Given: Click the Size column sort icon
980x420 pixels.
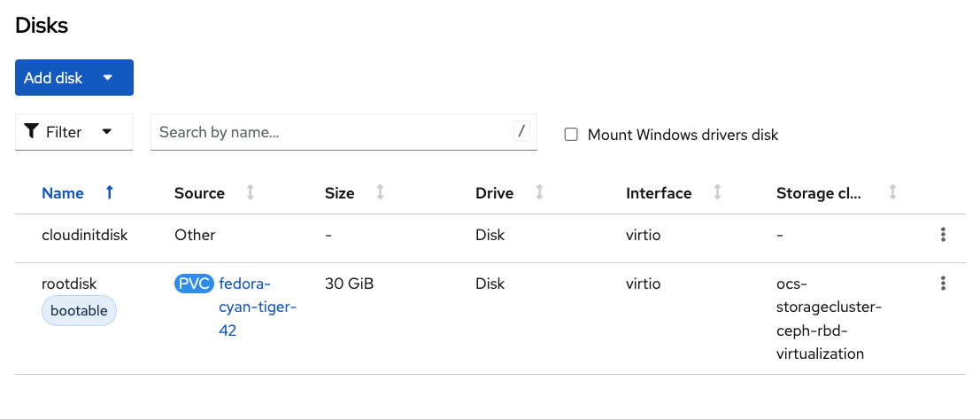Looking at the screenshot, I should tap(380, 192).
